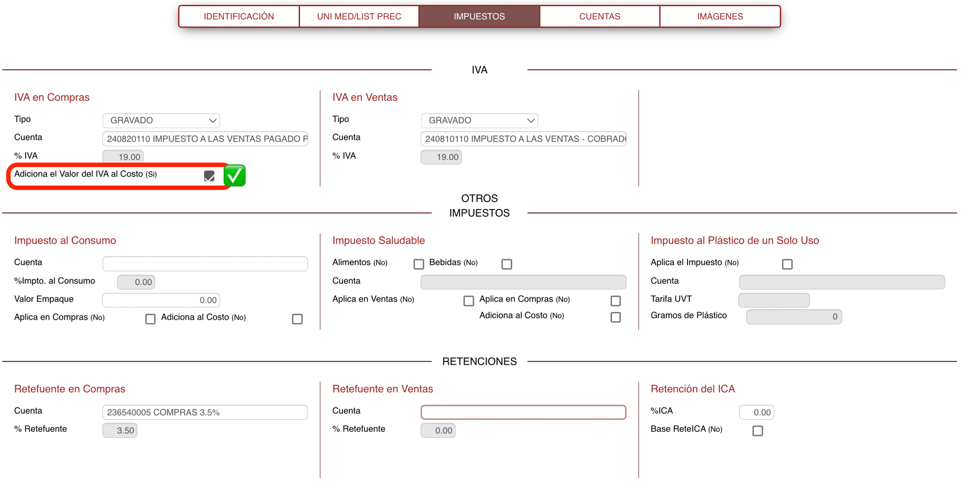
Task: Enable Aplica el Impuesto for plastic tax
Action: [x=787, y=264]
